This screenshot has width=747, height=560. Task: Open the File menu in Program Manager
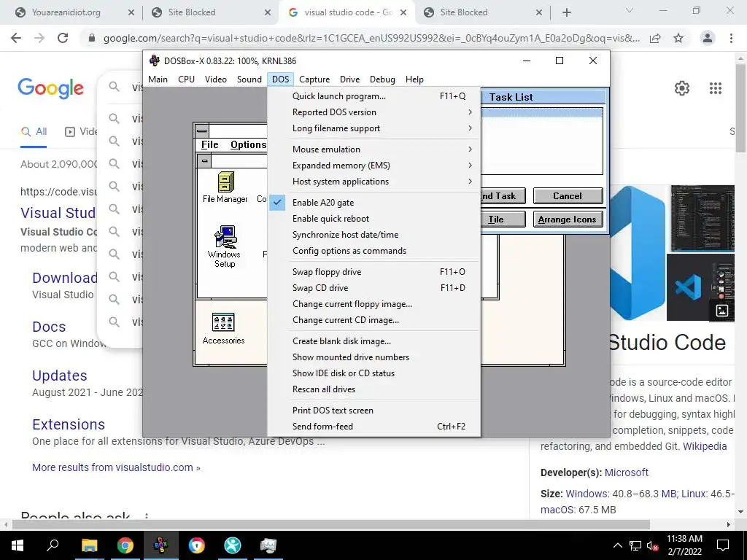pos(209,145)
